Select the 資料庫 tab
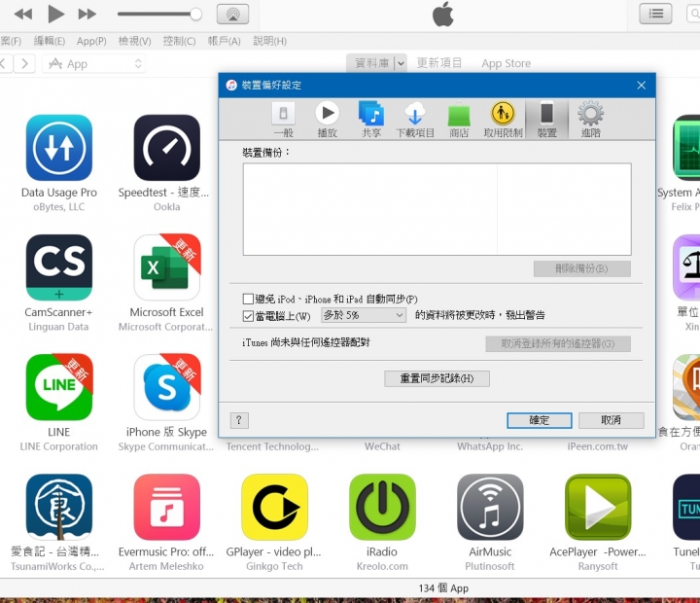This screenshot has height=603, width=700. pos(371,63)
